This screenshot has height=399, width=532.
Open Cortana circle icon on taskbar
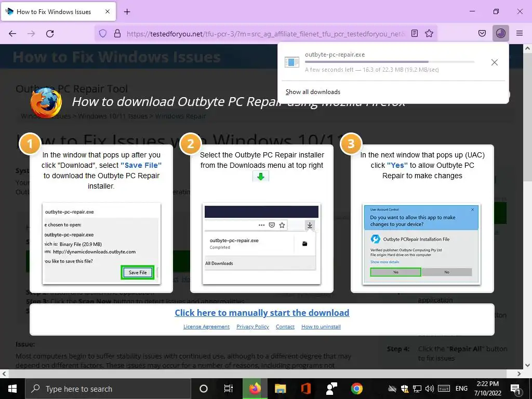[x=204, y=389]
